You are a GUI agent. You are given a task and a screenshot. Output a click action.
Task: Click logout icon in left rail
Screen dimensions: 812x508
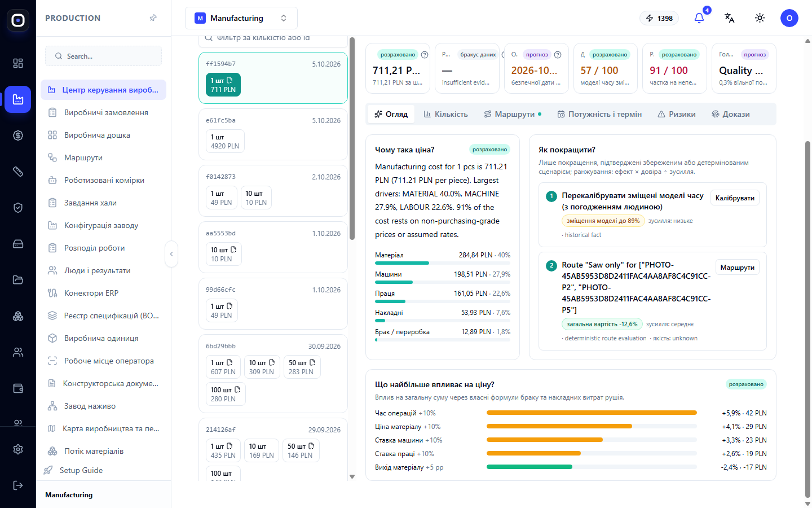(18, 485)
